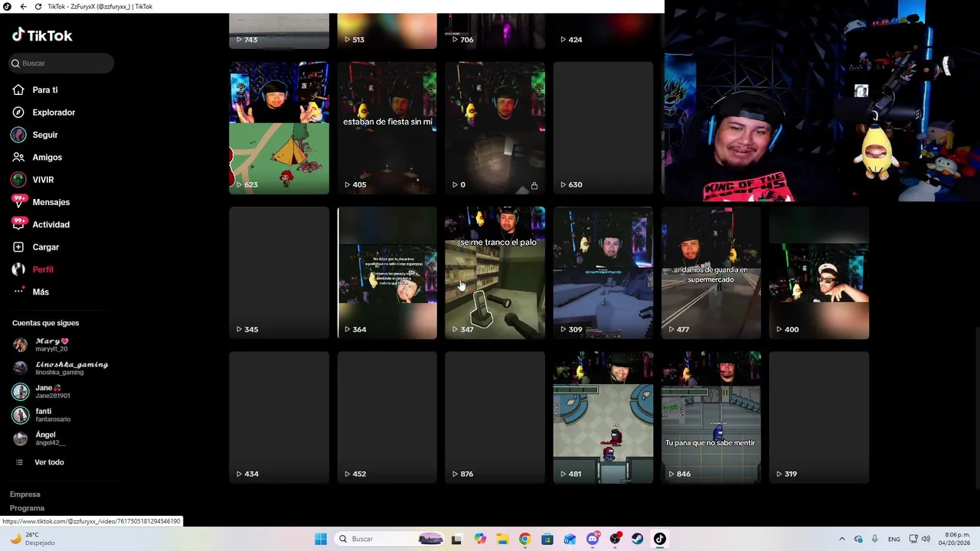Open video with 876 views
The image size is (980, 551).
coord(495,417)
